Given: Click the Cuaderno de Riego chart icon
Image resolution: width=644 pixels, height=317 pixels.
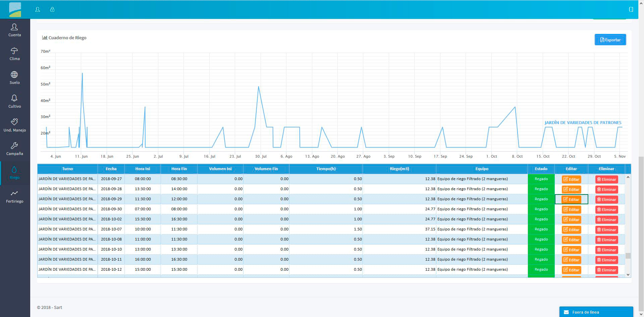Looking at the screenshot, I should coord(45,38).
